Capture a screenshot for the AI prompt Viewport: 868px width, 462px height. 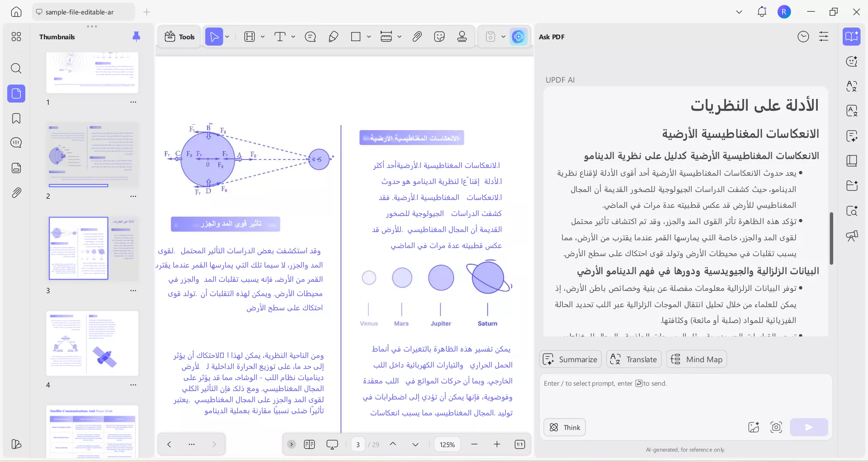(x=776, y=427)
